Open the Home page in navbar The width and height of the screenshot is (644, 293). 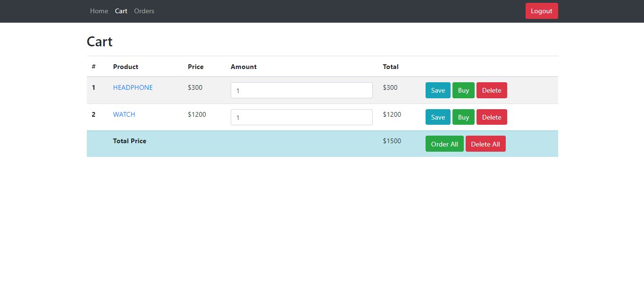(99, 11)
